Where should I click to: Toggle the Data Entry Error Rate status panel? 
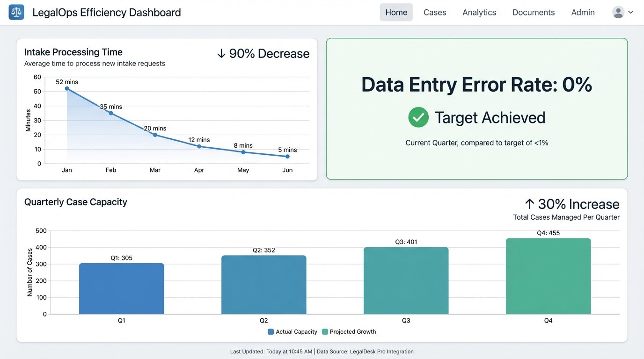coord(476,108)
